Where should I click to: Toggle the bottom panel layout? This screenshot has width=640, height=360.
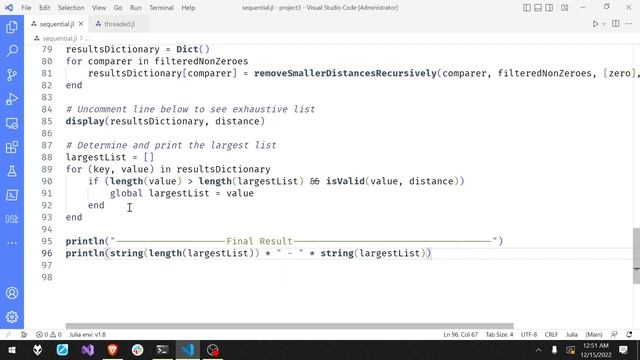point(538,8)
